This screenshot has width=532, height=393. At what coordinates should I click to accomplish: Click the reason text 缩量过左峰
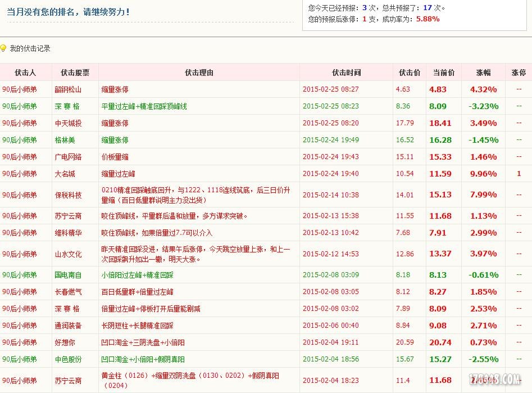pos(118,174)
